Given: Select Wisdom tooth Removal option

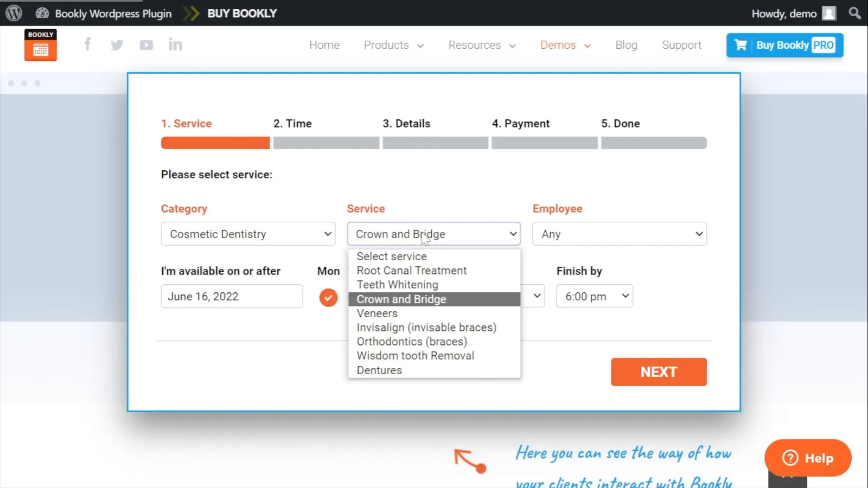Looking at the screenshot, I should pos(434,356).
